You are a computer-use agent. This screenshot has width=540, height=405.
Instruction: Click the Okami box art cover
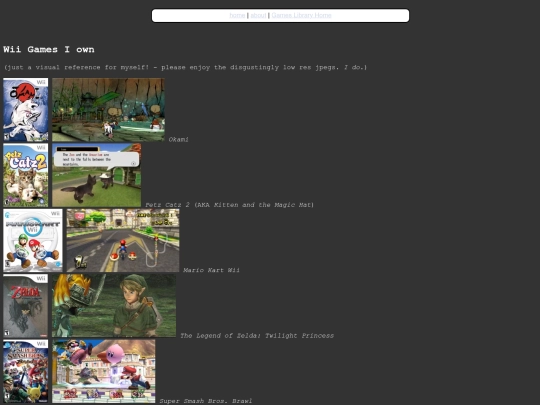[26, 110]
